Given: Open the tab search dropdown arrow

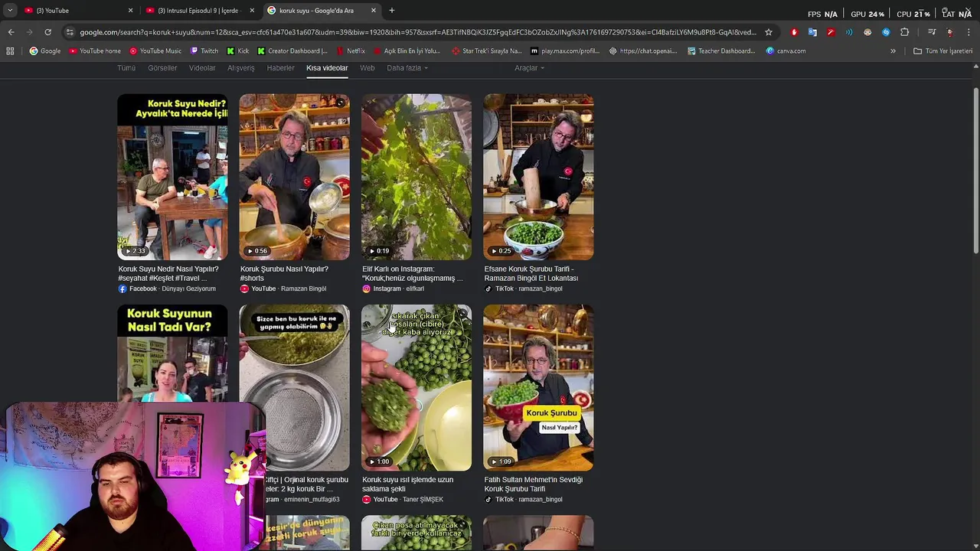Looking at the screenshot, I should pos(10,11).
